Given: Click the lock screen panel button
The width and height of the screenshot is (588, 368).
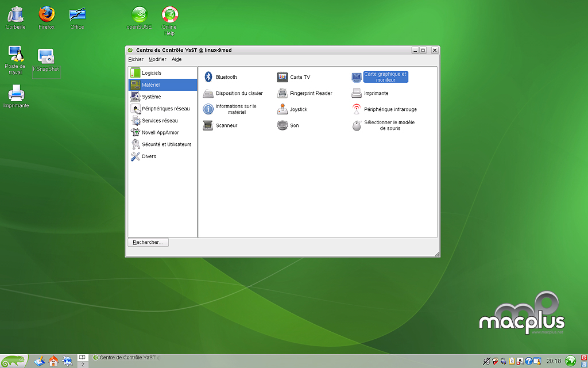Looking at the screenshot, I should point(584,365).
